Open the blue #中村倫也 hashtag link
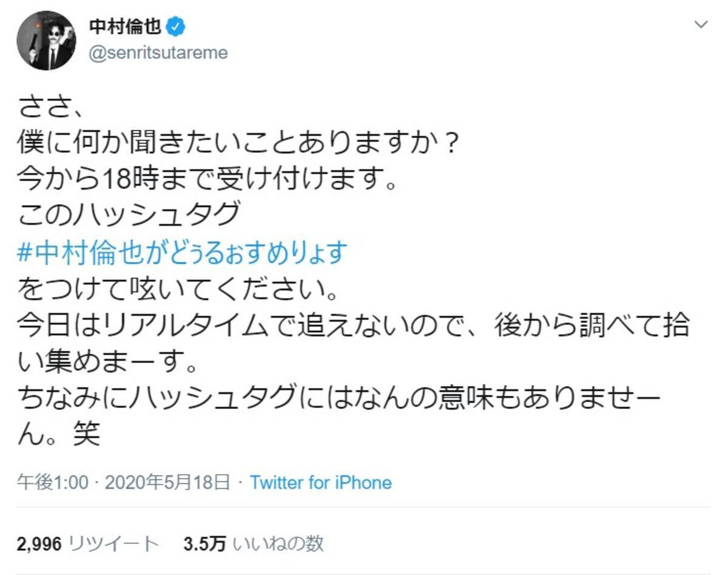 click(182, 253)
